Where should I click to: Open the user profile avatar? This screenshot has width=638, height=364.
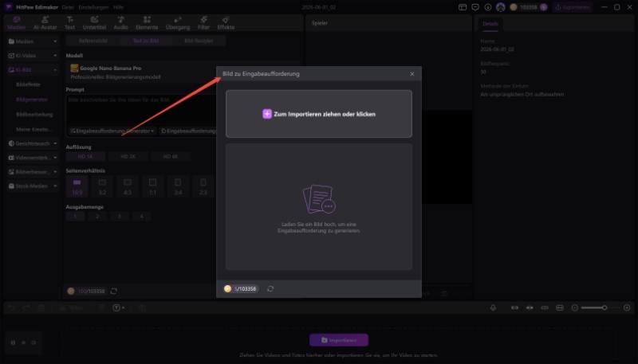click(501, 7)
